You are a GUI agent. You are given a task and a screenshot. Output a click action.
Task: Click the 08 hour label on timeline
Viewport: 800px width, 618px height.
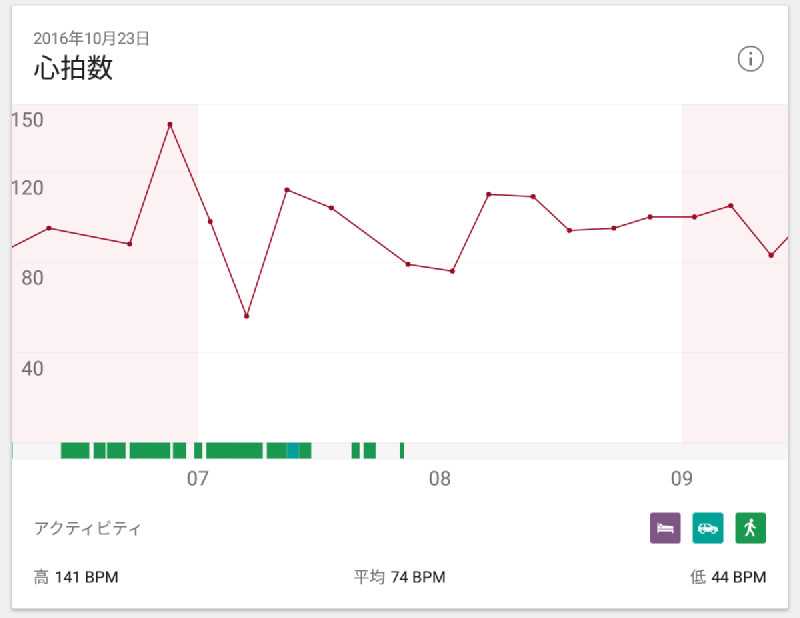(440, 479)
